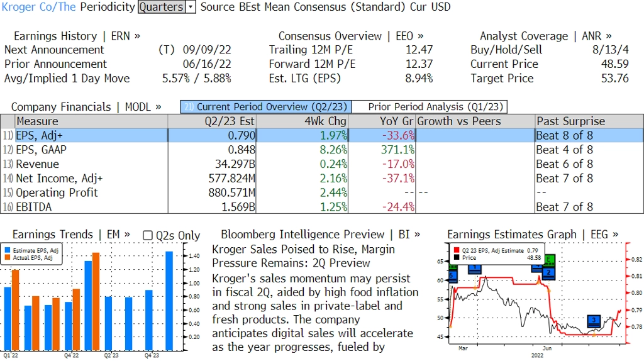The width and height of the screenshot is (644, 361).
Task: Select the Net Income, Adj+ row
Action: tap(322, 179)
